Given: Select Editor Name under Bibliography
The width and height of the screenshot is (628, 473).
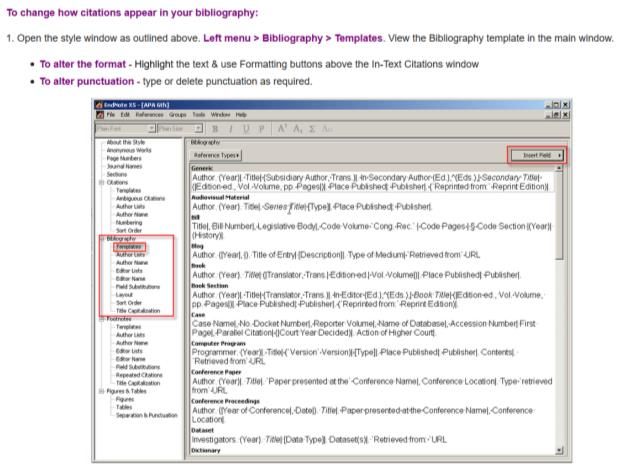Looking at the screenshot, I should pos(131,279).
